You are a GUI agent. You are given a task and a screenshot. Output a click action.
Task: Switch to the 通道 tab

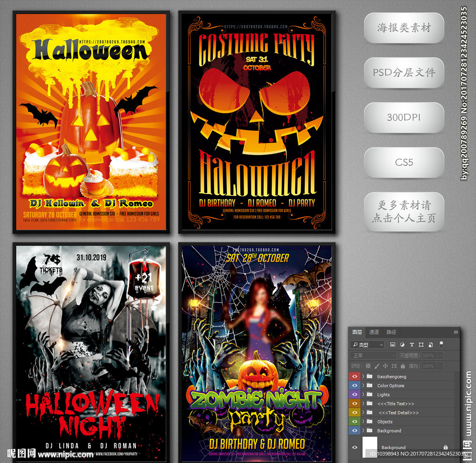(x=374, y=332)
